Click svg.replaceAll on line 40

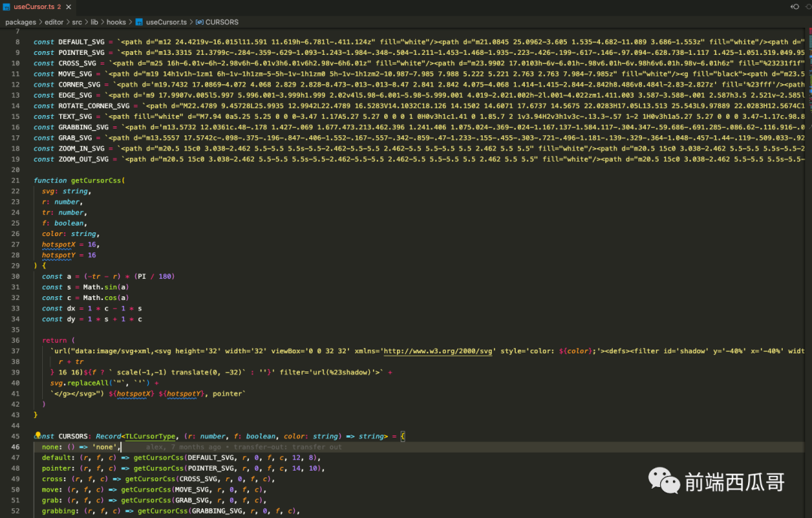79,383
